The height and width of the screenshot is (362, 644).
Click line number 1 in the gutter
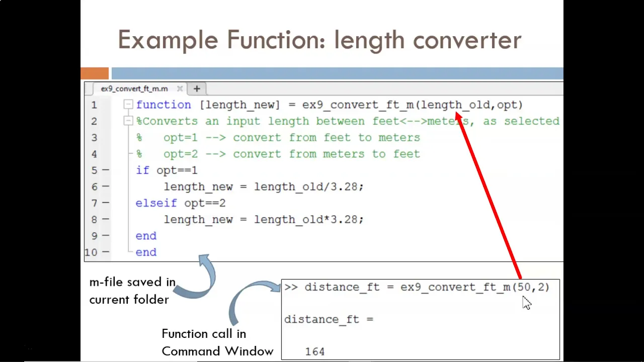[94, 105]
